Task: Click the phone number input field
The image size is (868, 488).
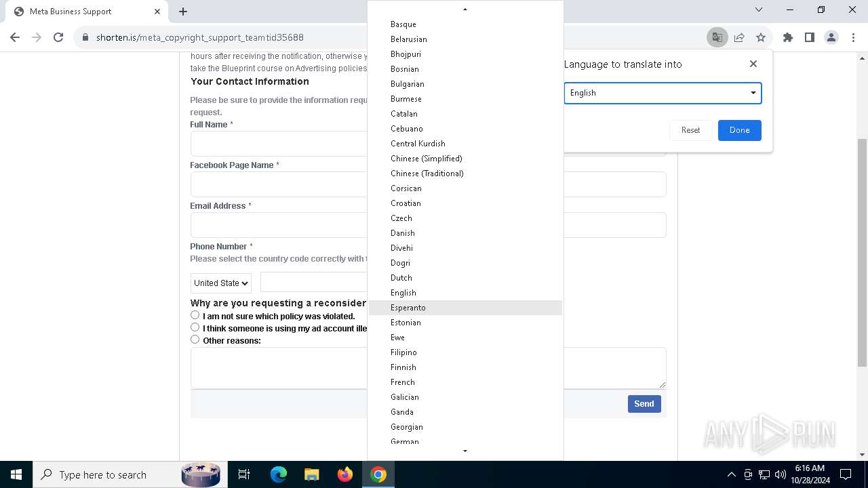Action: point(314,283)
